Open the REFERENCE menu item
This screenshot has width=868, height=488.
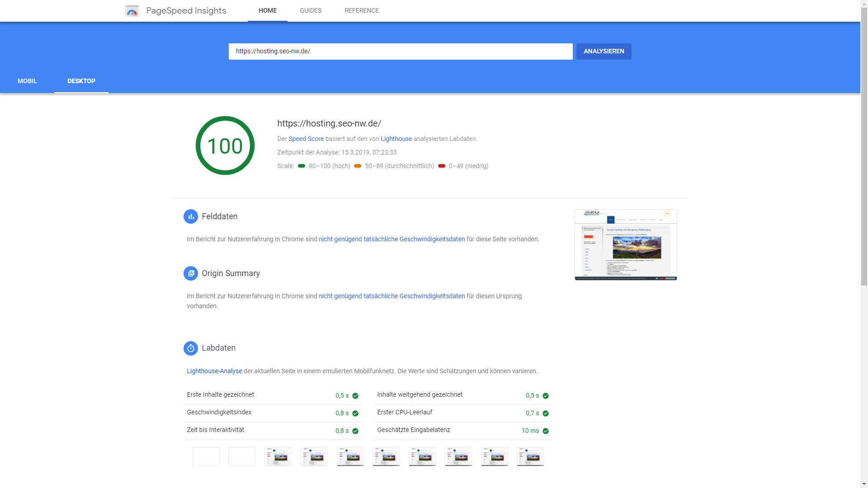tap(362, 10)
